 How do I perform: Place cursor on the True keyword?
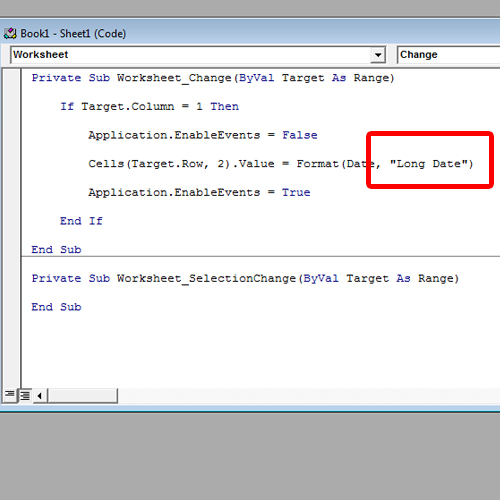pos(296,193)
